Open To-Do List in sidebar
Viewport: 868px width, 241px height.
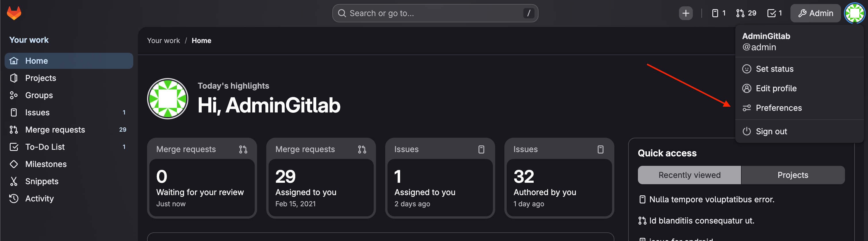pyautogui.click(x=69, y=147)
